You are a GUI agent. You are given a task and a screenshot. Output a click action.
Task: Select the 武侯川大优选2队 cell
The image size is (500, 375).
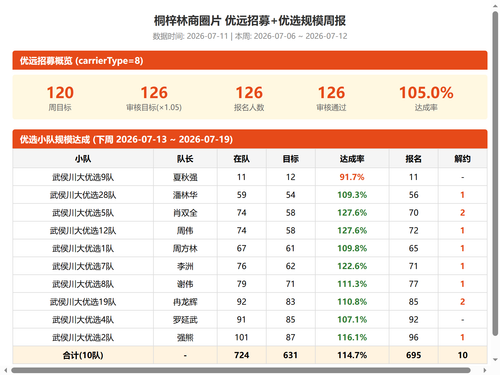(83, 337)
